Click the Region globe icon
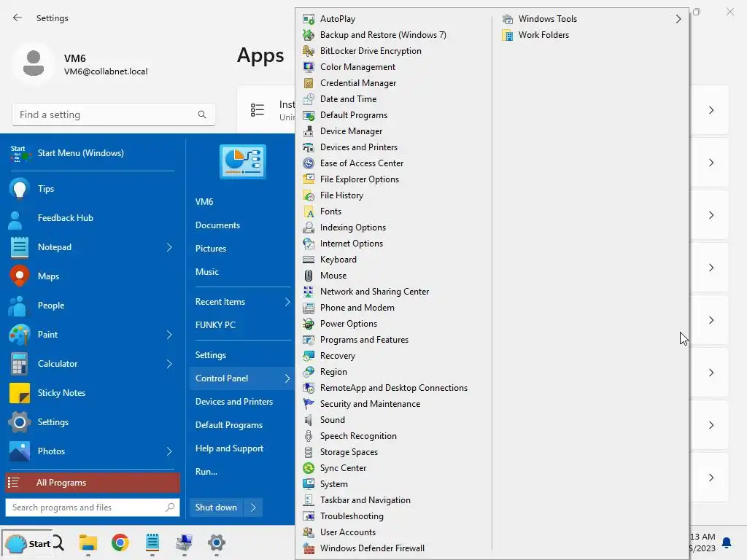Viewport: 747px width, 560px height. point(309,372)
